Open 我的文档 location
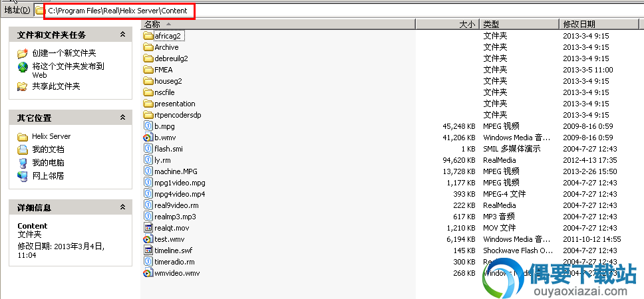The image size is (644, 299). (x=48, y=149)
